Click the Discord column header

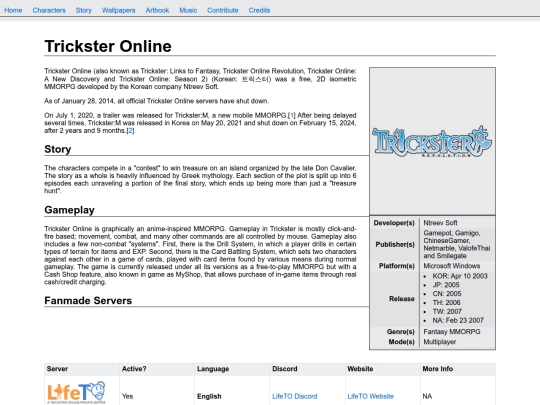[284, 369]
